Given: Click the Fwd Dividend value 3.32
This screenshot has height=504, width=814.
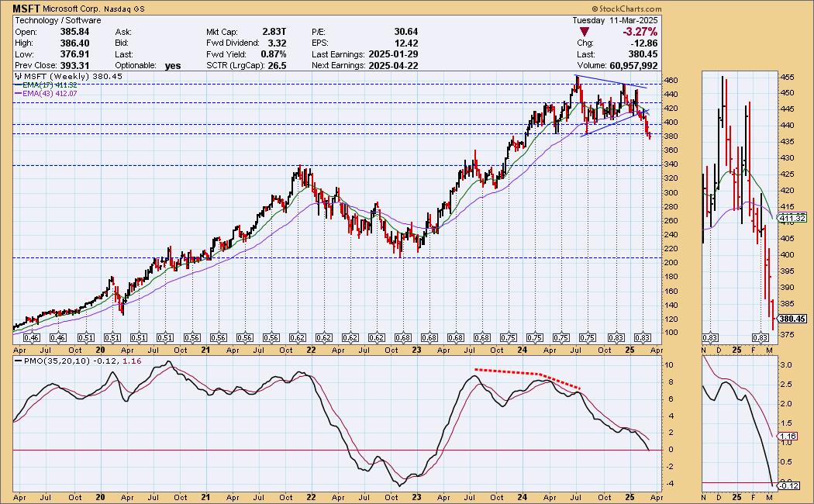Looking at the screenshot, I should click(277, 43).
